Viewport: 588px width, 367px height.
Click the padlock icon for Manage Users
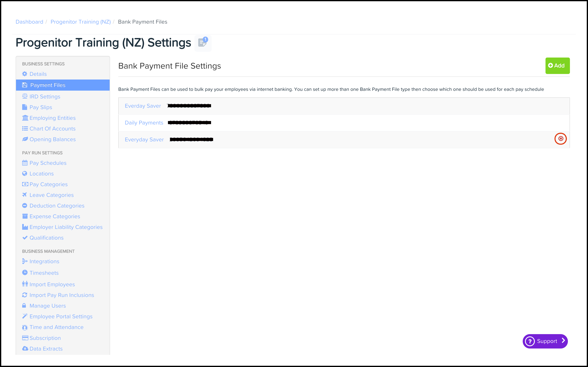coord(24,306)
